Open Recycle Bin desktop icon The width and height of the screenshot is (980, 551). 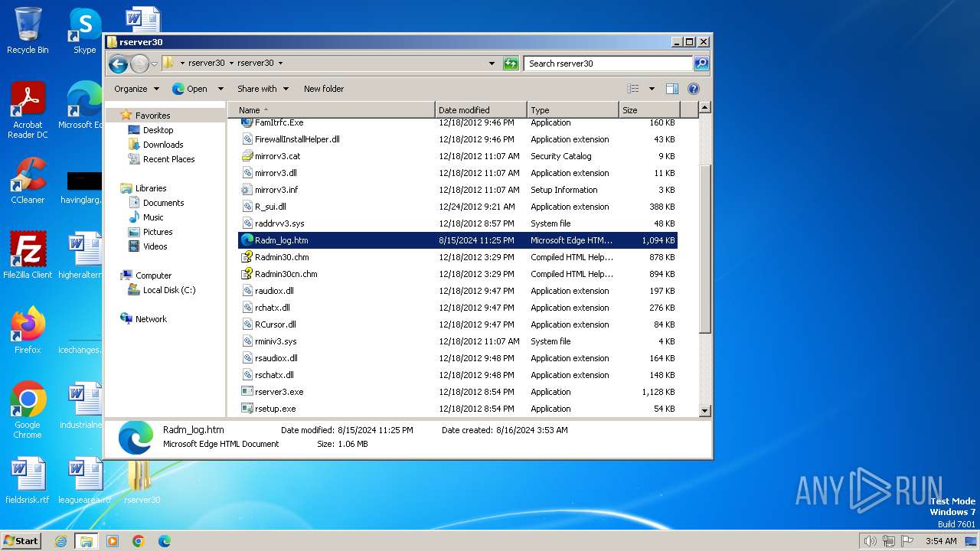[28, 31]
